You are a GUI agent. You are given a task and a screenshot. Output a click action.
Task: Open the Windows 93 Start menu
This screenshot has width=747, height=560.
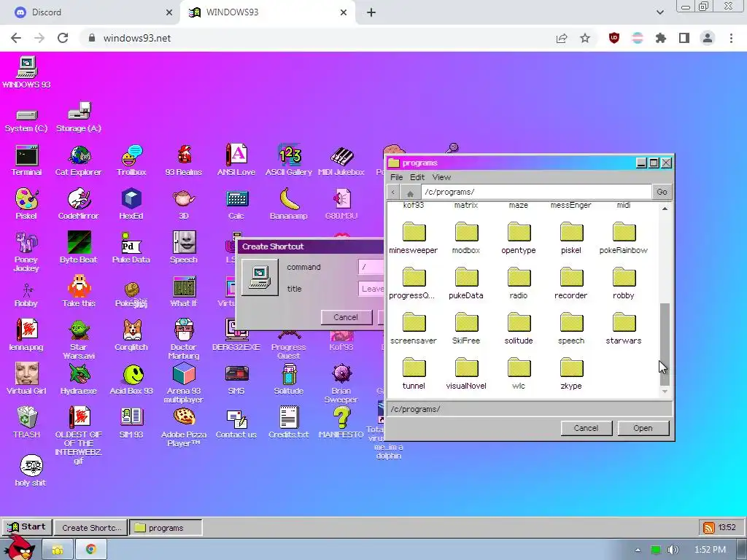(x=27, y=527)
